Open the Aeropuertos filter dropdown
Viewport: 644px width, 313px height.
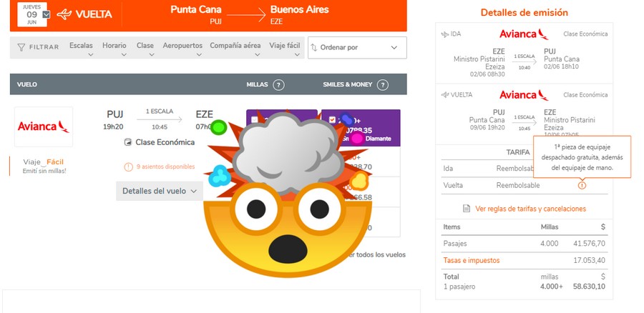coord(182,48)
